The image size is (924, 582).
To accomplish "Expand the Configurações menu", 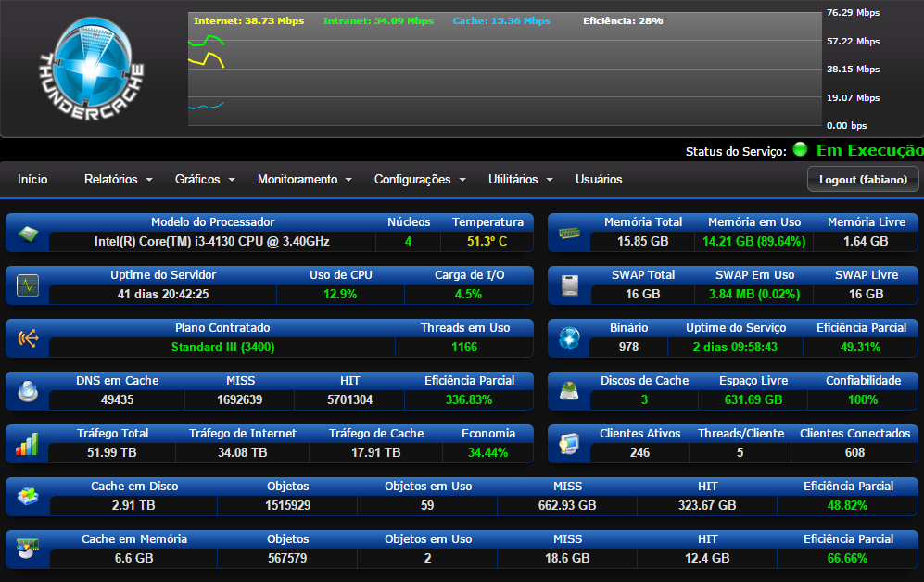I will (x=420, y=179).
